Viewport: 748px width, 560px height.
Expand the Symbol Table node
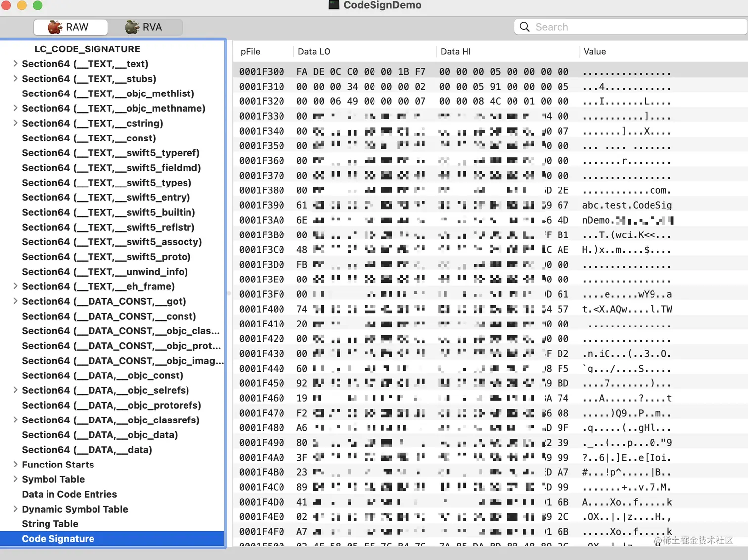point(15,479)
